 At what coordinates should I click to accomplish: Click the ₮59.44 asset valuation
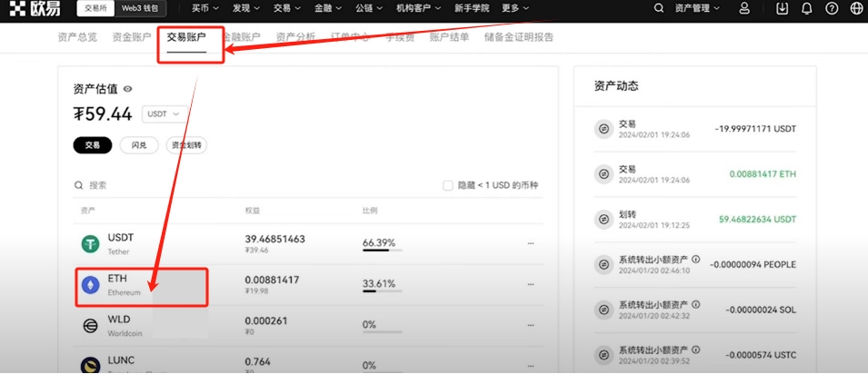[x=103, y=114]
